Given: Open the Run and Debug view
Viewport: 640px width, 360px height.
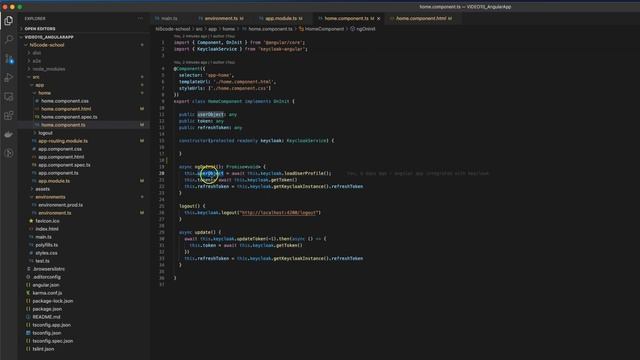Looking at the screenshot, I should 9,78.
